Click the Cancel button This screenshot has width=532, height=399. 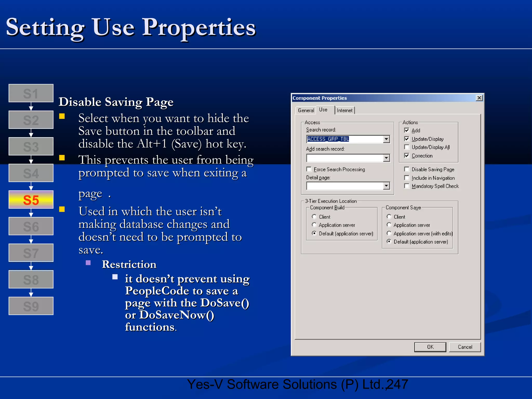click(x=465, y=347)
